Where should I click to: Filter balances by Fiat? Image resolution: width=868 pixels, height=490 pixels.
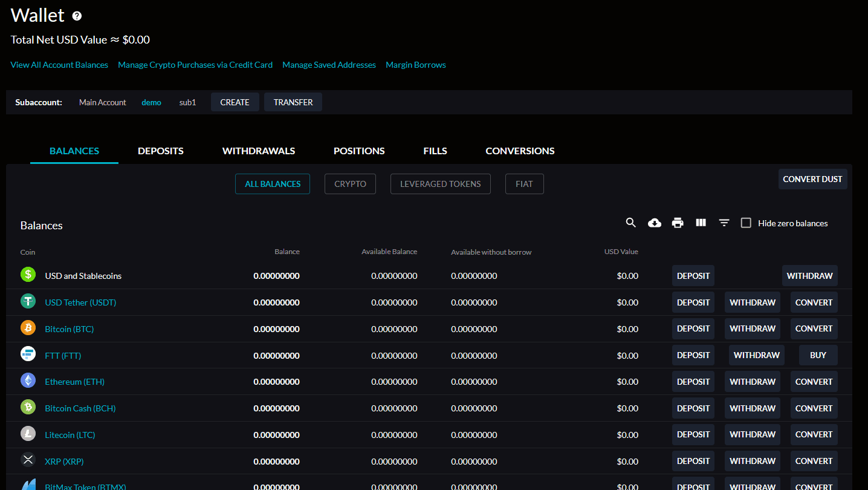[524, 184]
